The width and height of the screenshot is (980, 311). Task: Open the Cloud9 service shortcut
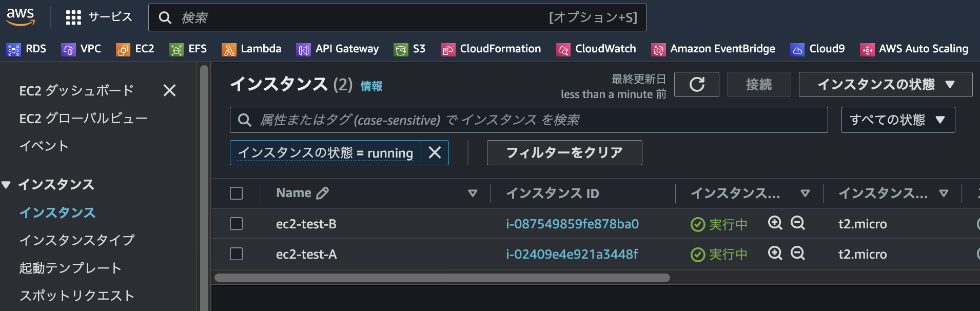tap(817, 49)
